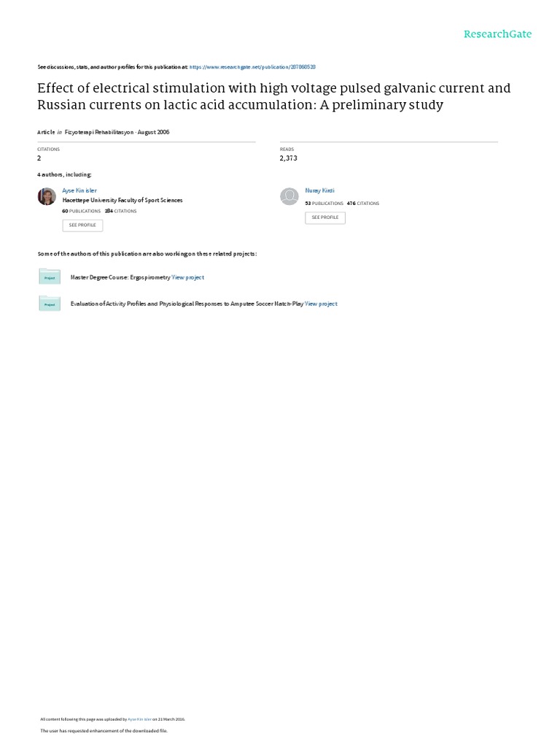
Task: Open the researchgate.net publication URL
Action: [252, 66]
